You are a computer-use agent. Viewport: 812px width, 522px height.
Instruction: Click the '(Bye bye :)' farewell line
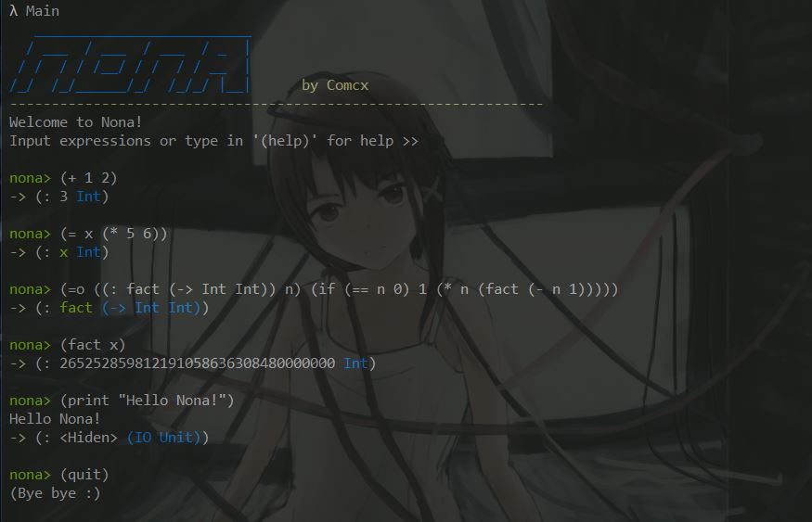[55, 493]
